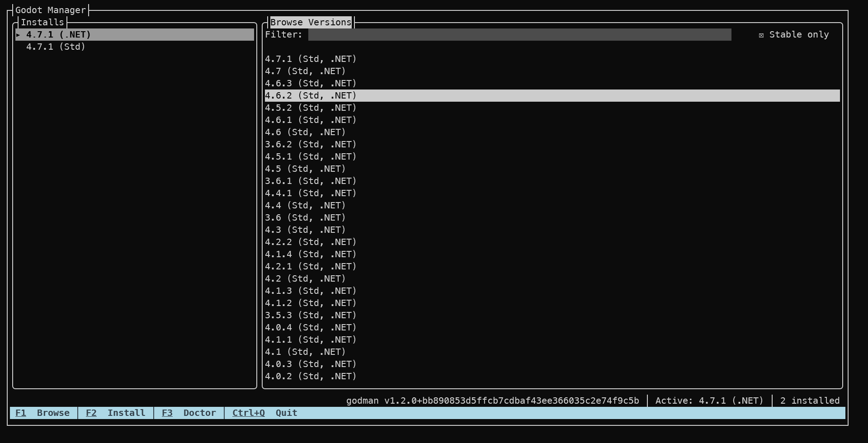This screenshot has width=868, height=443.
Task: Select version 4.0.3 (Std, .NET)
Action: click(552, 364)
